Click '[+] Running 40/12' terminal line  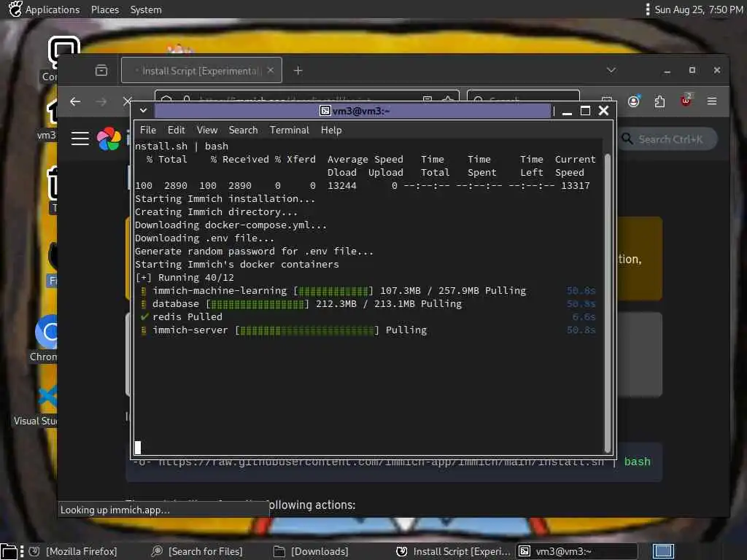click(185, 277)
